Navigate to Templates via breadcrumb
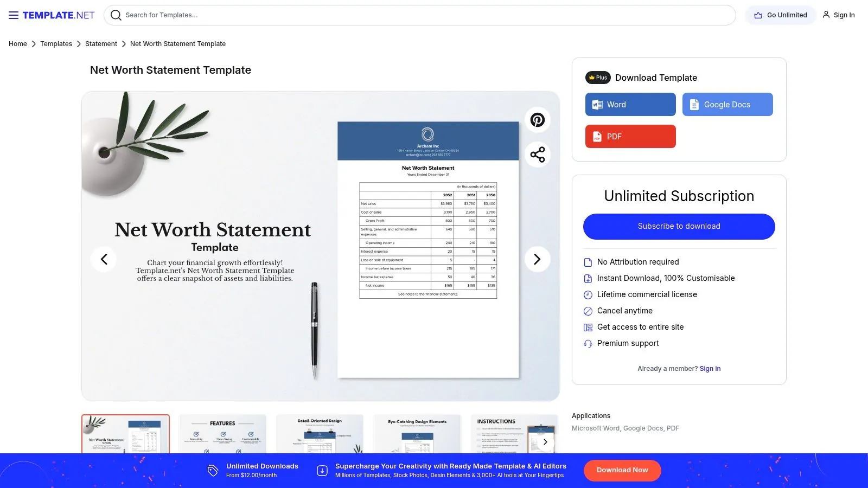Viewport: 868px width, 488px height. click(56, 43)
